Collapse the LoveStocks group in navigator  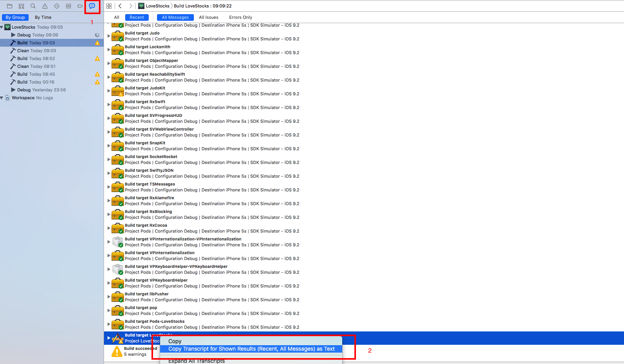(2, 27)
